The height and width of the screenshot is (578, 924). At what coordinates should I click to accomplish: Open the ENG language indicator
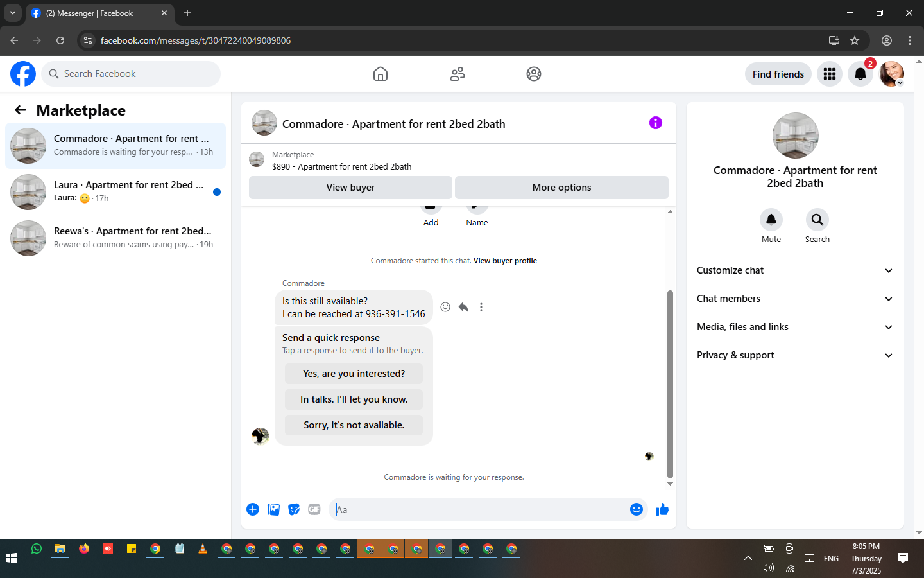(x=831, y=558)
